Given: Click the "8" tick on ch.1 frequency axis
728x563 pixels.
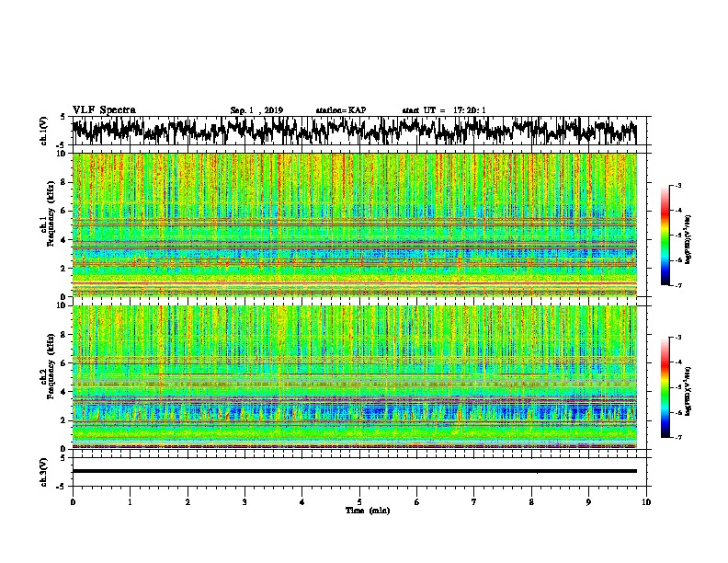Looking at the screenshot, I should tap(64, 182).
